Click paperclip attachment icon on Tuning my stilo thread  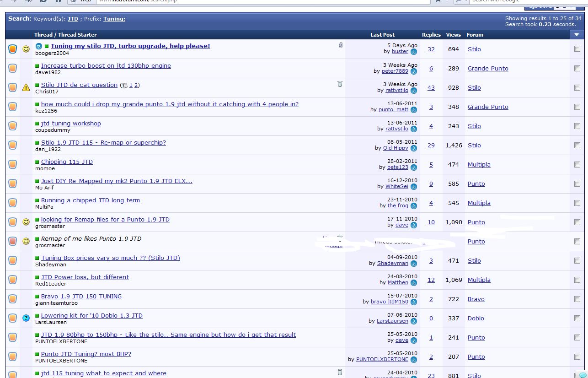click(x=341, y=45)
